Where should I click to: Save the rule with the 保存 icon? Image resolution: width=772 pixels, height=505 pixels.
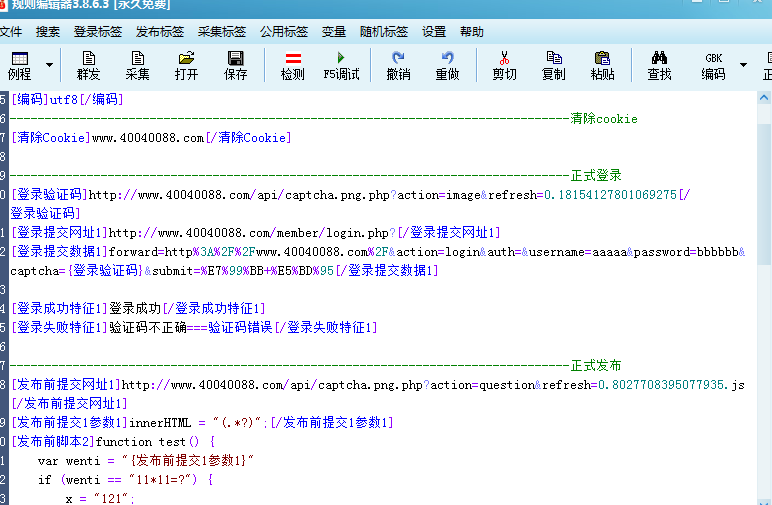coord(235,65)
